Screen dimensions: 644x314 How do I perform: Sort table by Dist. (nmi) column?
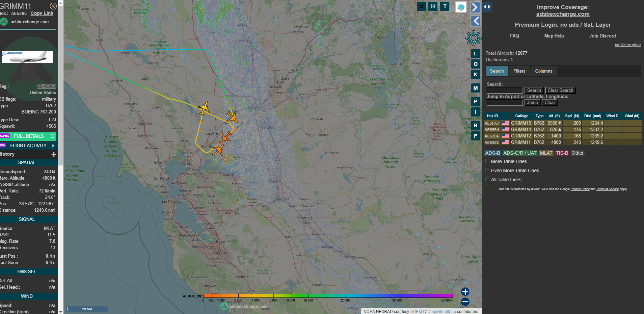(x=593, y=116)
